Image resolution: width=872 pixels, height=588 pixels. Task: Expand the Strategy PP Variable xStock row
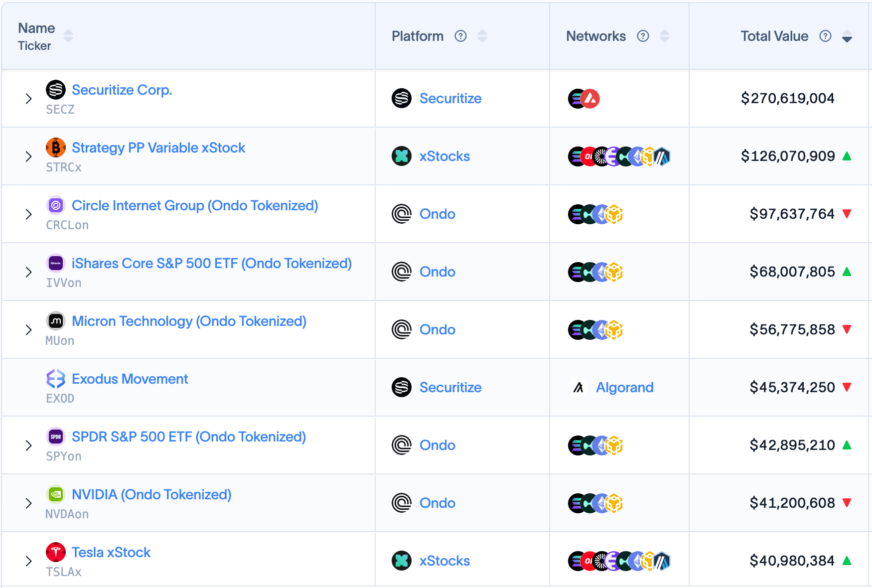click(29, 156)
